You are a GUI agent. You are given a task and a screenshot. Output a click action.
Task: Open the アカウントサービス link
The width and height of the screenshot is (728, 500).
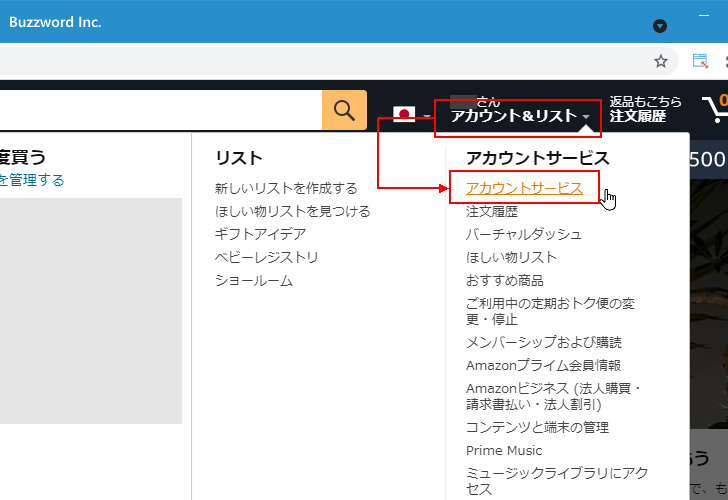click(524, 188)
